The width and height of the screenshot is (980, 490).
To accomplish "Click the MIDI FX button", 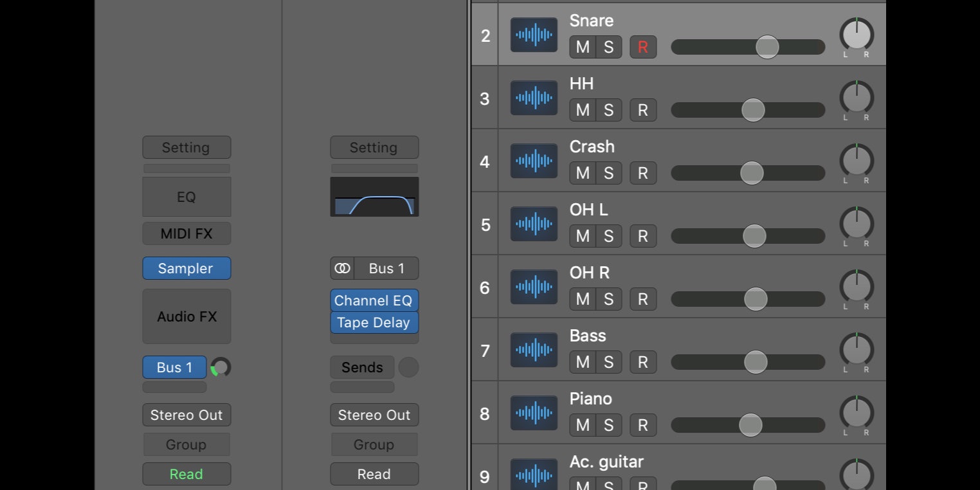I will (x=186, y=233).
